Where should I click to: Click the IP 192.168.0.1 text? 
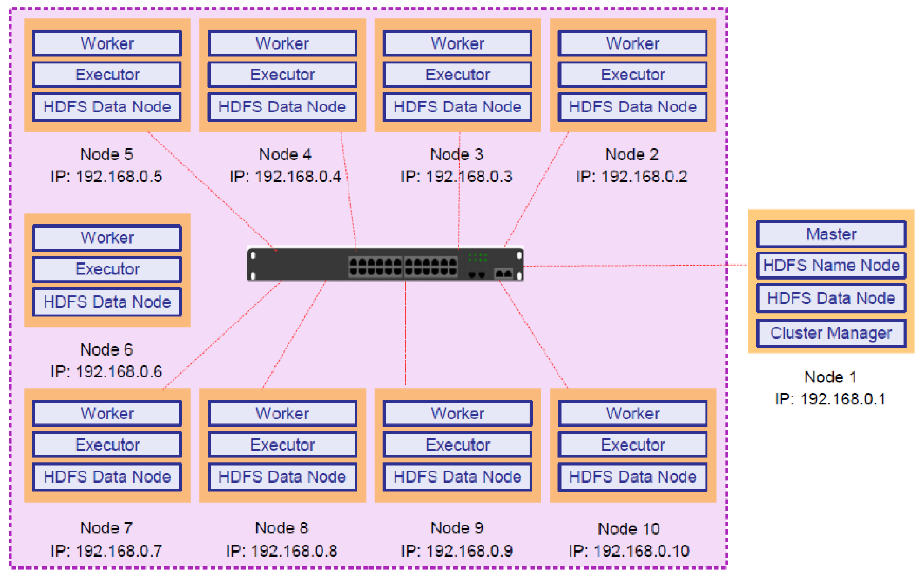coord(830,399)
